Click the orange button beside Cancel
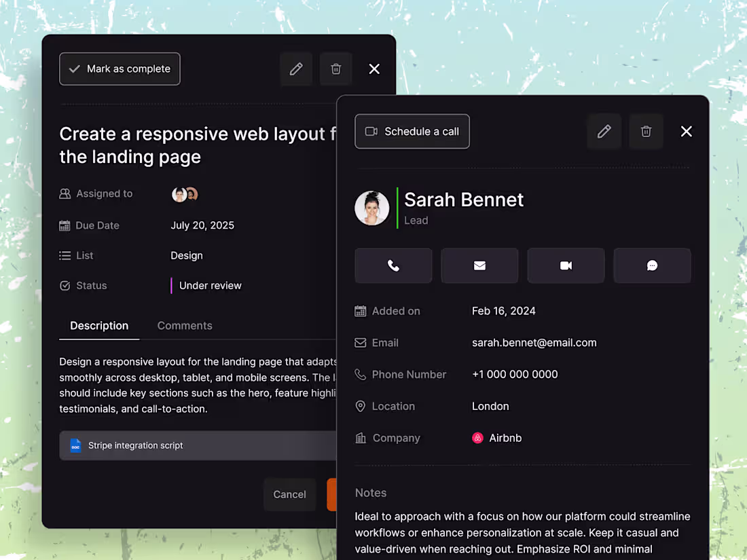The height and width of the screenshot is (560, 747). click(331, 495)
